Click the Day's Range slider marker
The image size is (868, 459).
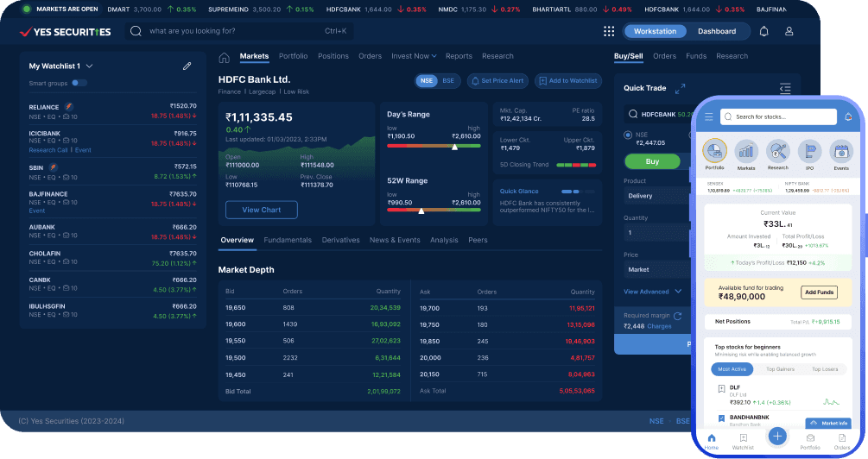pyautogui.click(x=454, y=147)
